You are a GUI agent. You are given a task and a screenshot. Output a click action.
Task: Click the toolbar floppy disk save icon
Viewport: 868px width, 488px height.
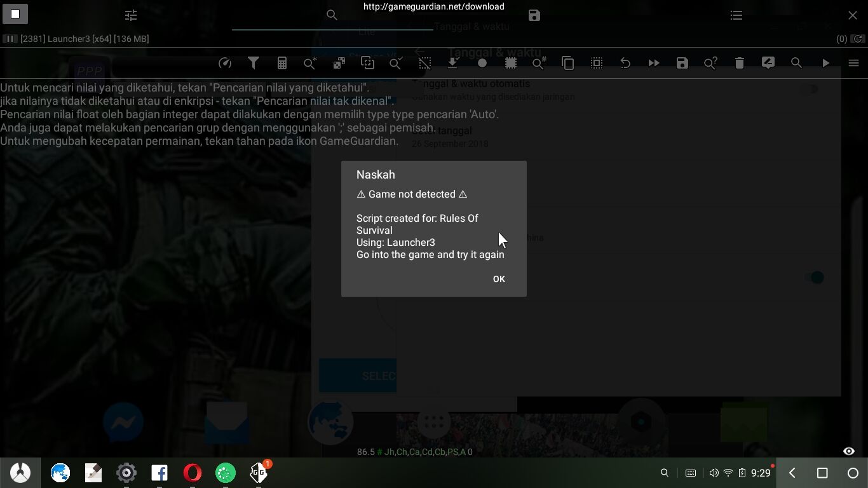point(682,63)
